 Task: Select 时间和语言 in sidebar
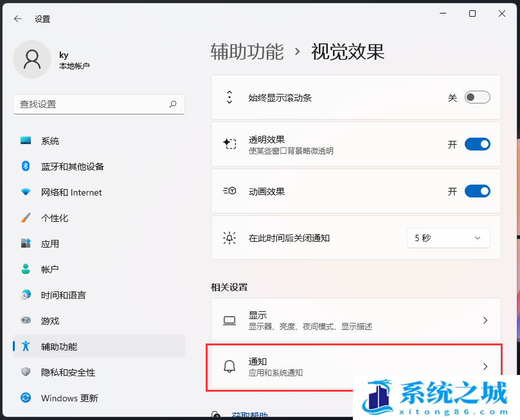coord(99,295)
